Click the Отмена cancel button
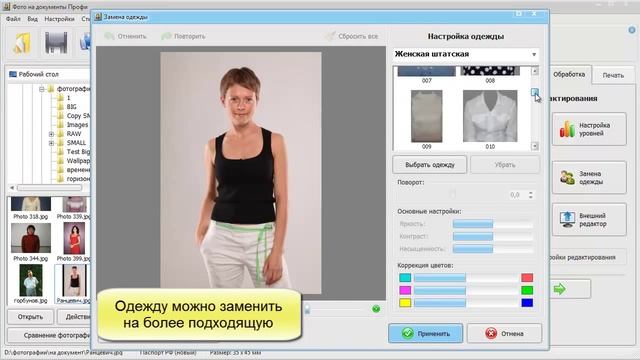This screenshot has width=640, height=360. (504, 333)
